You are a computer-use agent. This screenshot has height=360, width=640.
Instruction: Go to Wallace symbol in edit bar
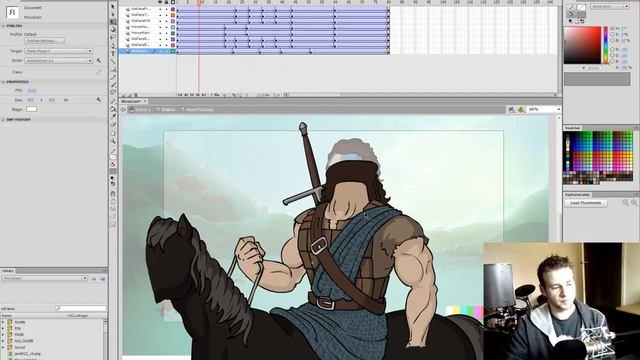point(165,109)
